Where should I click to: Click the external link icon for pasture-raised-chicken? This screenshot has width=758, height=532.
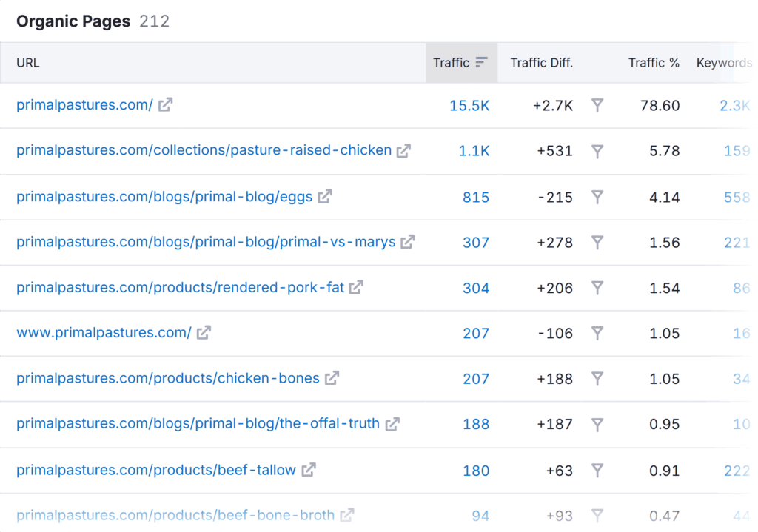click(403, 150)
